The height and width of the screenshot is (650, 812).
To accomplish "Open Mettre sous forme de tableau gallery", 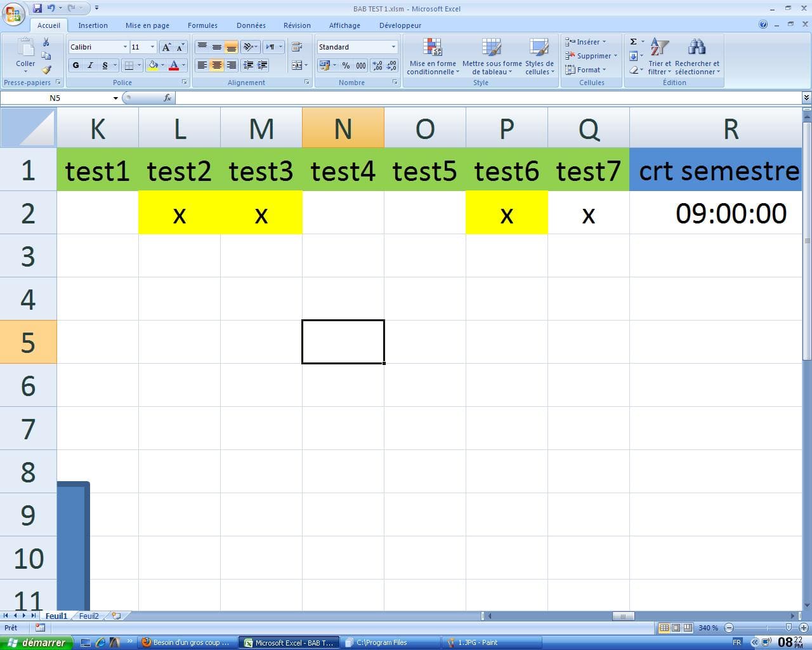I will (492, 56).
